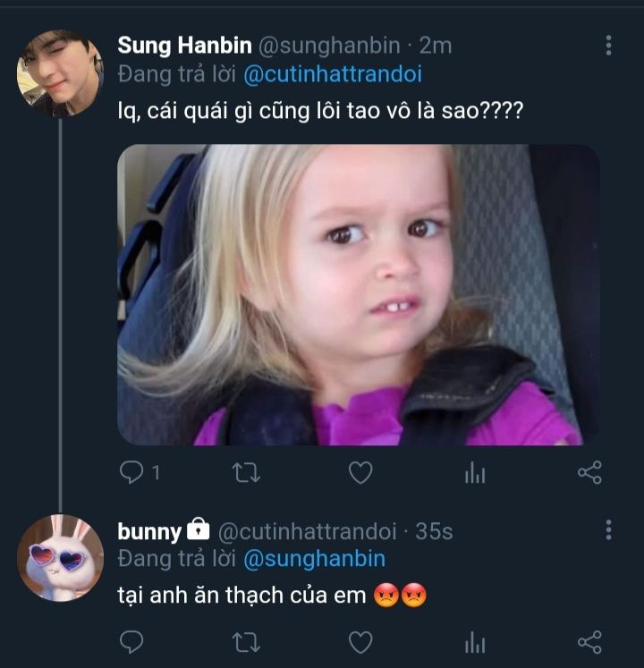Reply to Sung Hanbin's tweet

pos(131,472)
